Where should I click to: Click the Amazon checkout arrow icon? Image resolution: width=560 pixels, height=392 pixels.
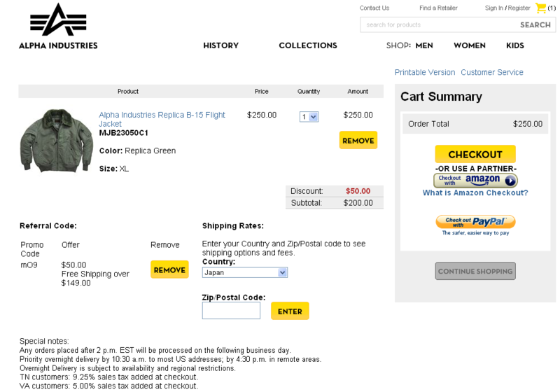click(510, 181)
